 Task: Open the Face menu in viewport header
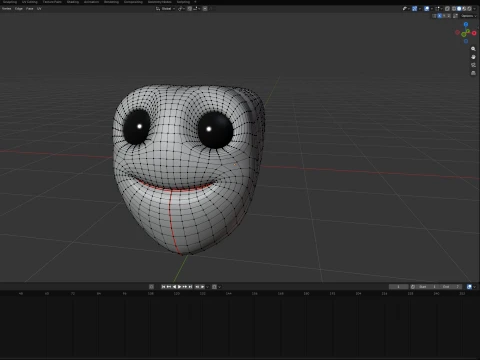[x=29, y=9]
